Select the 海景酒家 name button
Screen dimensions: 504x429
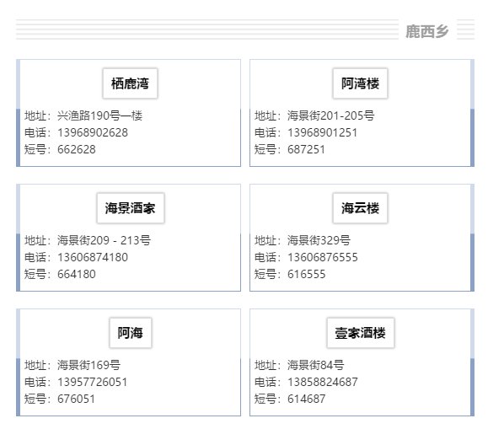pyautogui.click(x=131, y=208)
